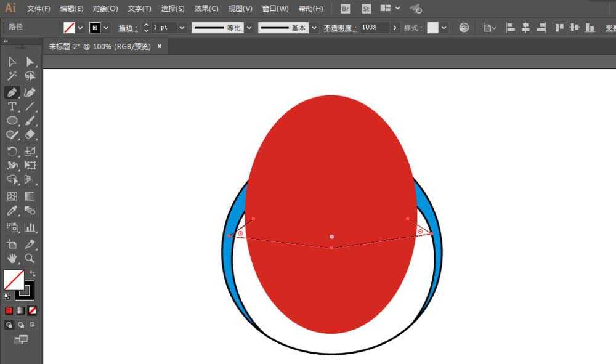Click the 不透明度 opacity label link
The width and height of the screenshot is (616, 364).
pyautogui.click(x=340, y=28)
